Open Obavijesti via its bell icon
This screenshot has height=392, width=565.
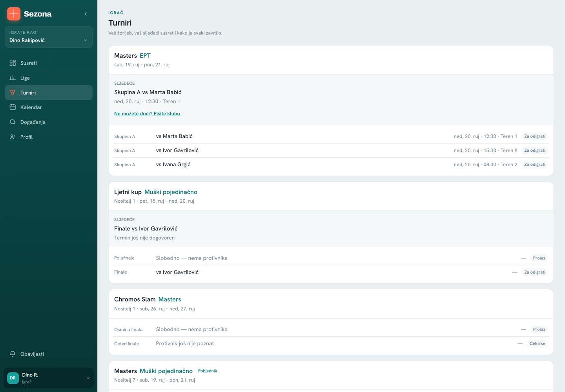(13, 354)
